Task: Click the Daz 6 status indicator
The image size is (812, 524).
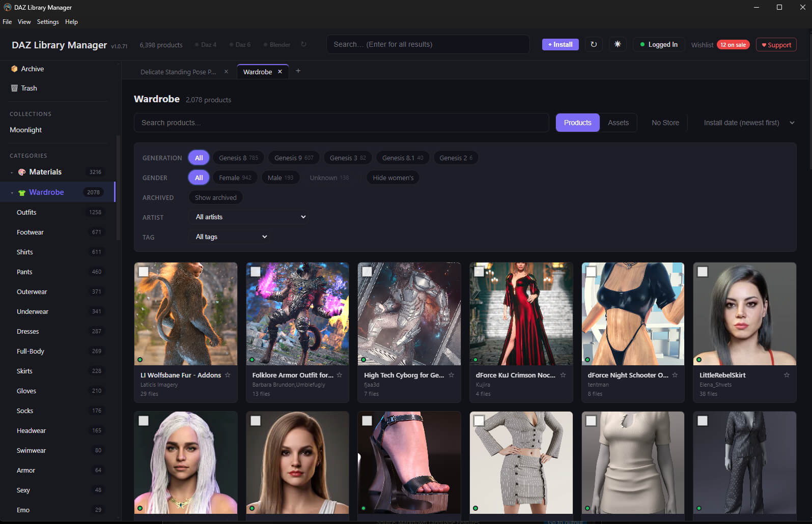Action: point(240,45)
